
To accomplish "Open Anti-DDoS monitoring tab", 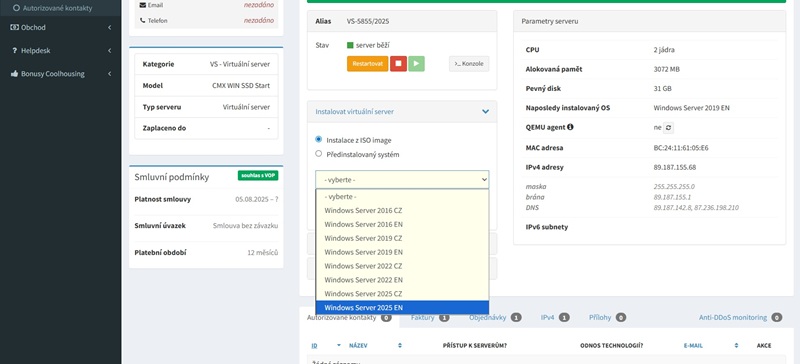I will (740, 318).
